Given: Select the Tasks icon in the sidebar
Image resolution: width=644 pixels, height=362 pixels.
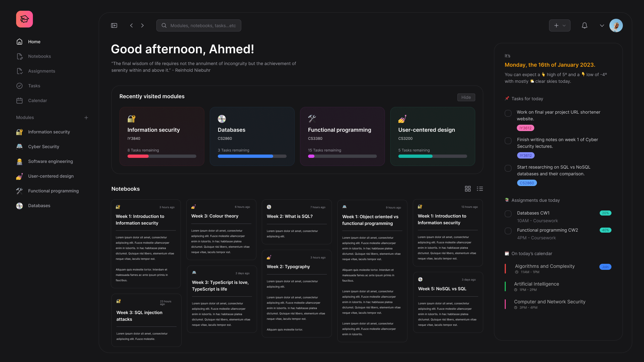Looking at the screenshot, I should (x=19, y=86).
